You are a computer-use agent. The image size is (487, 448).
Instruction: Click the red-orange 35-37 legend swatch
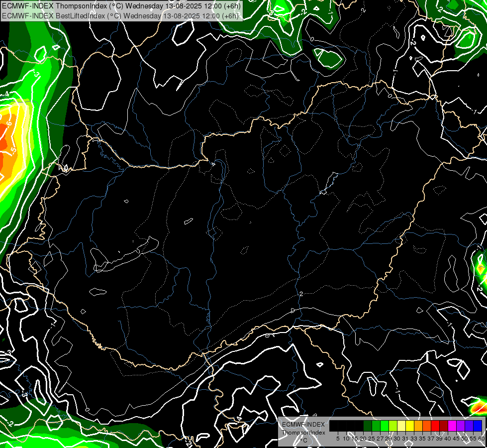click(427, 426)
